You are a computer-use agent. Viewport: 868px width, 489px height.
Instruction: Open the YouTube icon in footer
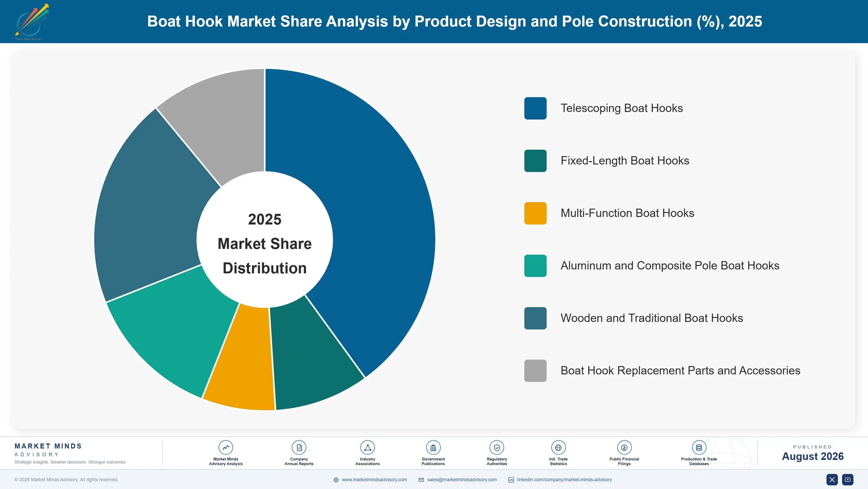point(848,480)
